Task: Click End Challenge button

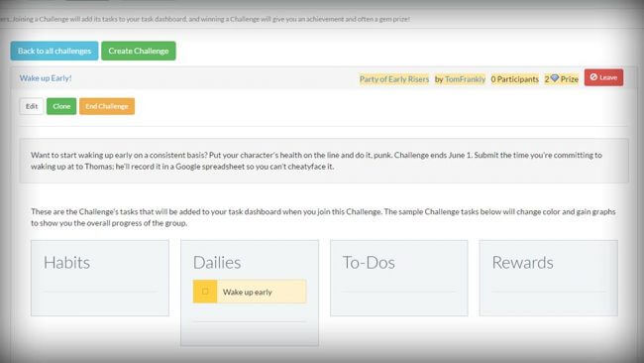Action: tap(107, 106)
